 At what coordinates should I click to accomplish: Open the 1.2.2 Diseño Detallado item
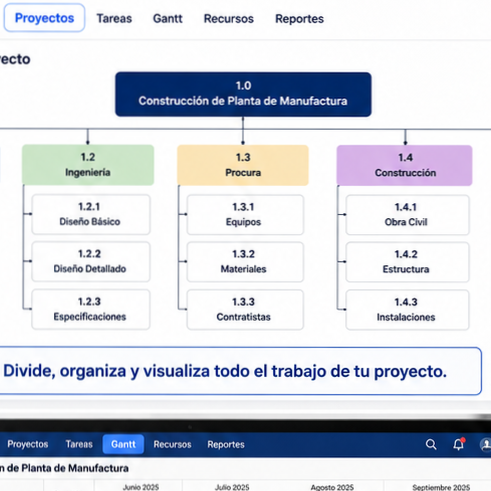pyautogui.click(x=91, y=262)
